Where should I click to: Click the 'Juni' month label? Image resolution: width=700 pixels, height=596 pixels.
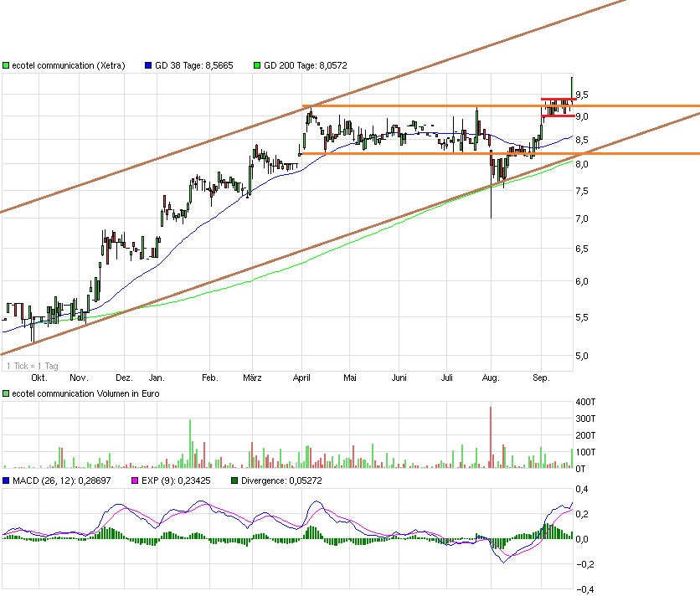click(x=399, y=378)
